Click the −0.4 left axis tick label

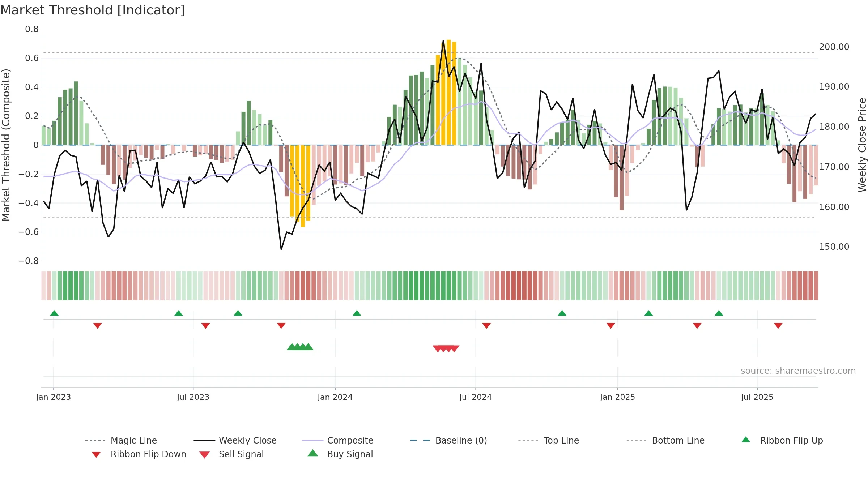click(29, 203)
